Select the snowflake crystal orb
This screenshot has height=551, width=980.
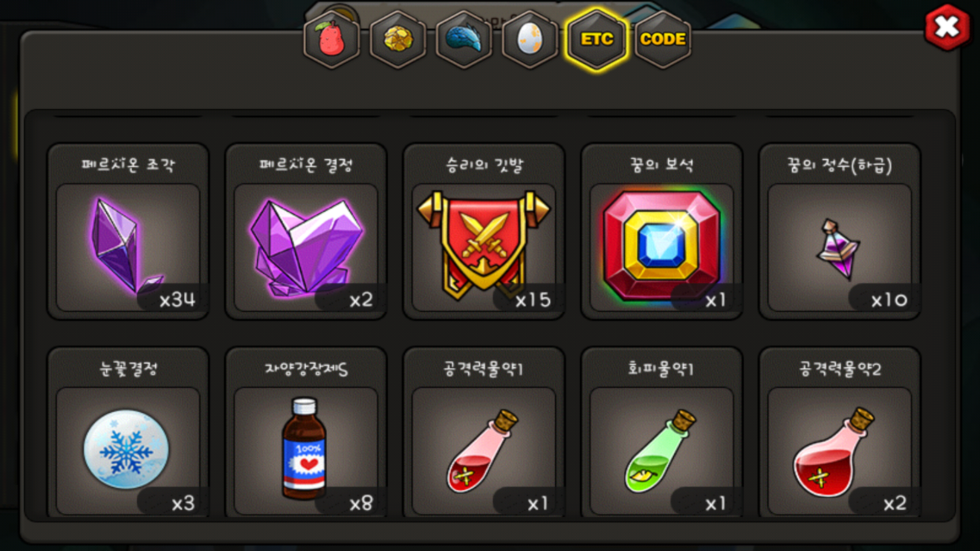pyautogui.click(x=128, y=451)
